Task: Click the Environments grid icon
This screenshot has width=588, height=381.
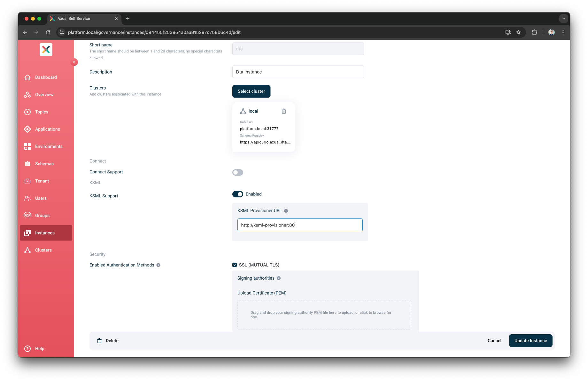Action: [x=27, y=147]
